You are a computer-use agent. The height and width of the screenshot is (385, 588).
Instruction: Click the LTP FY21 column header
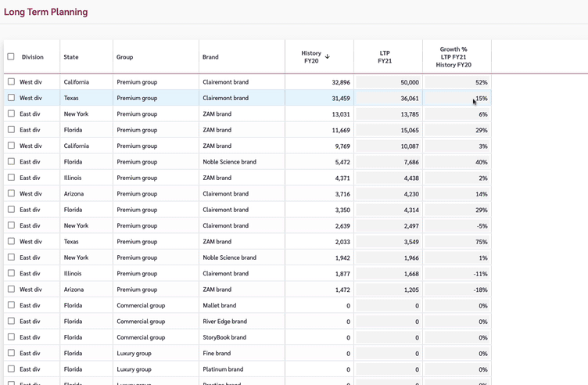click(x=385, y=56)
